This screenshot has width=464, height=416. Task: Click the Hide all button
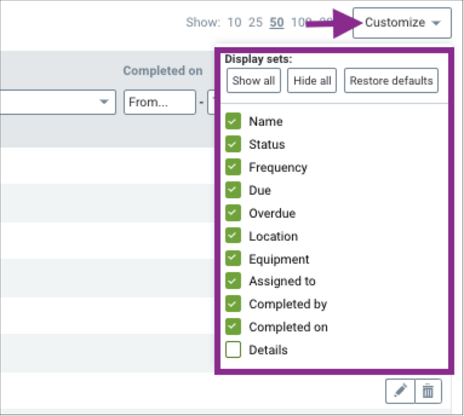[x=312, y=80]
